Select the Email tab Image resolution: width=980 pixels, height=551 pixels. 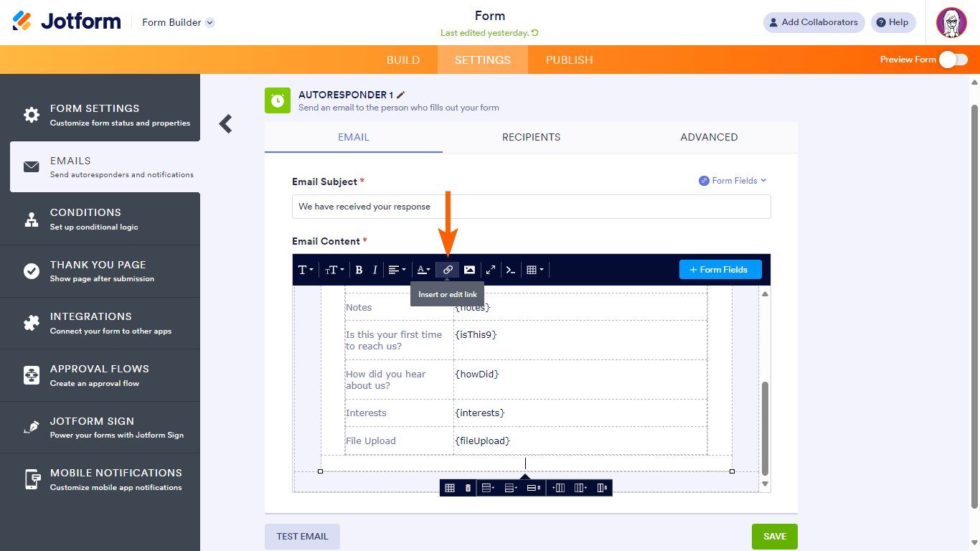[354, 137]
